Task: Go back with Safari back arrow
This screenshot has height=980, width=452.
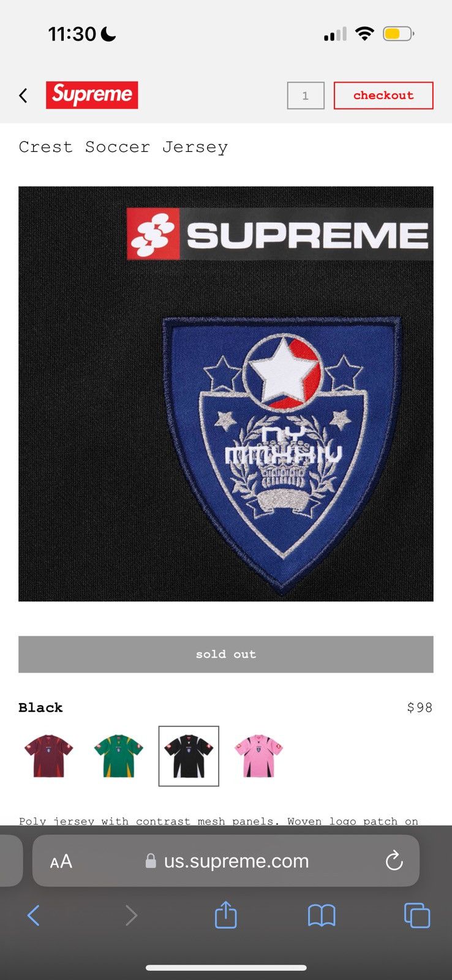Action: tap(34, 916)
